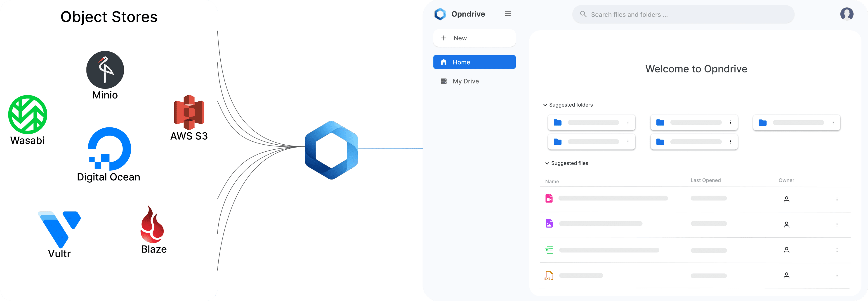The height and width of the screenshot is (301, 868).
Task: Select Home in the sidebar
Action: [474, 62]
